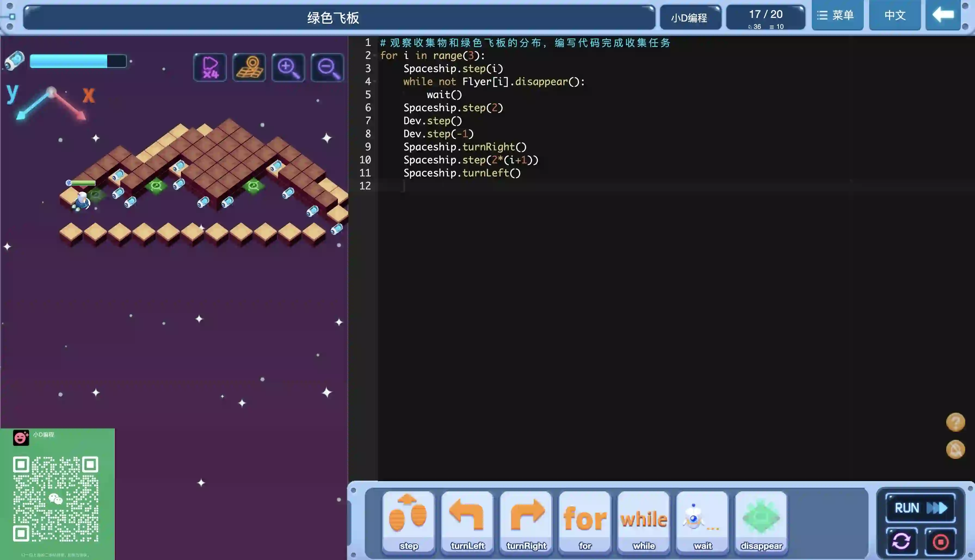Insert the turnRight command block
Screen dimensions: 975x560
tap(526, 521)
